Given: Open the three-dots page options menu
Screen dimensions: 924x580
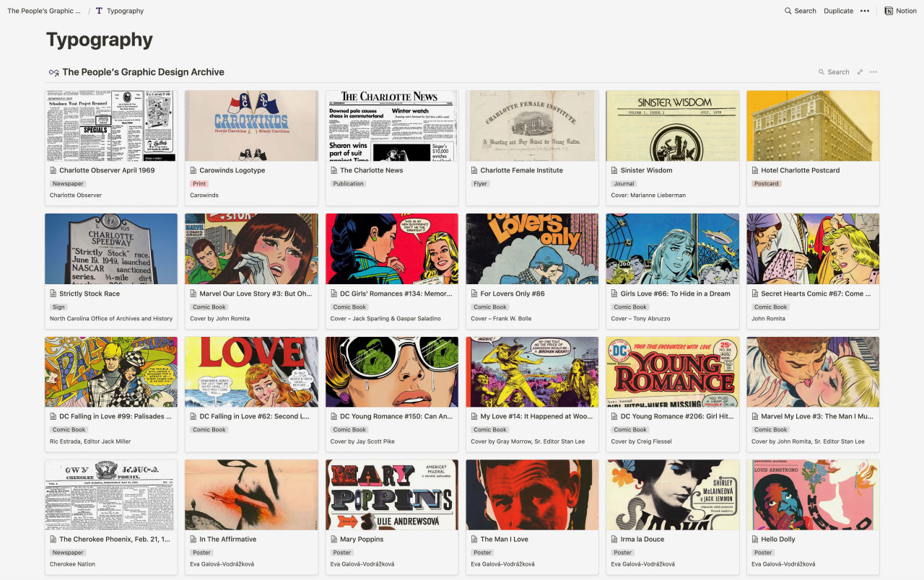Looking at the screenshot, I should pyautogui.click(x=865, y=11).
